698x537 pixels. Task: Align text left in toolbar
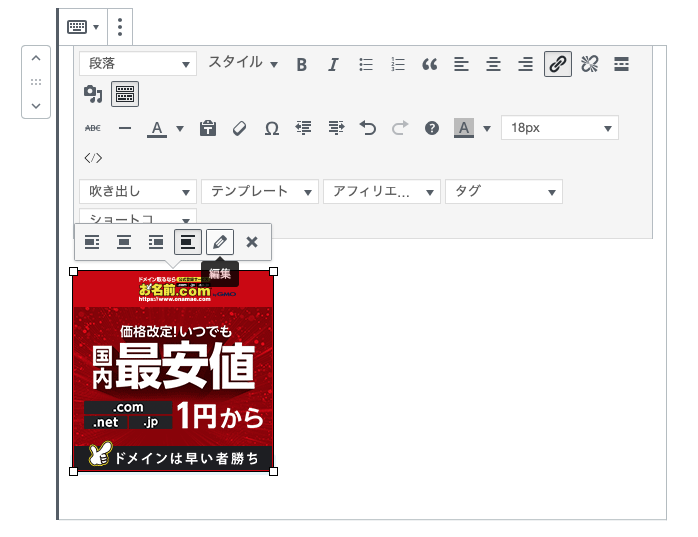pyautogui.click(x=461, y=65)
